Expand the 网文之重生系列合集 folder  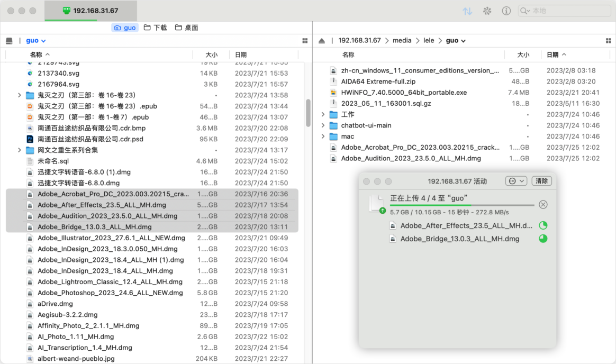coord(19,150)
